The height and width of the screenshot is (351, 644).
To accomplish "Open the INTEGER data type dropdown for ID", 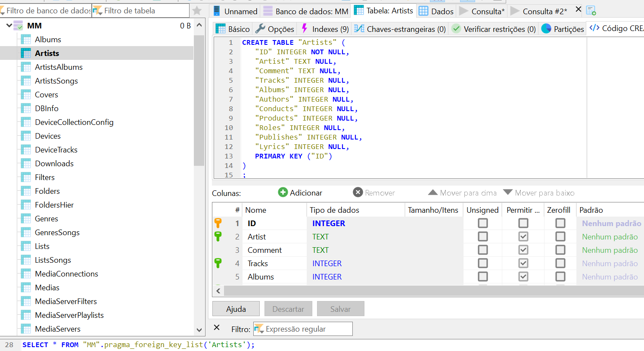I will click(329, 223).
